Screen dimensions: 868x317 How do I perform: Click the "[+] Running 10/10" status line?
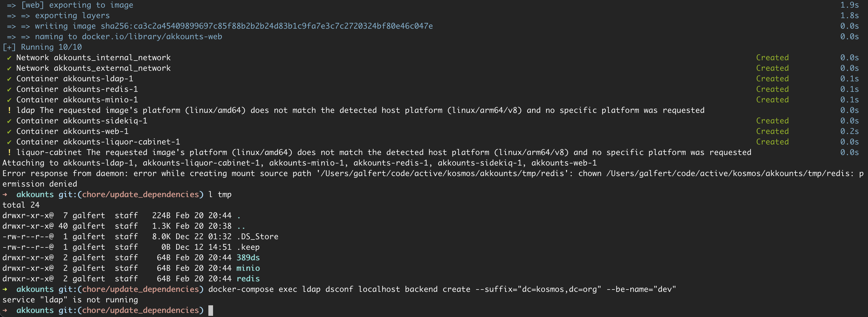click(x=42, y=47)
